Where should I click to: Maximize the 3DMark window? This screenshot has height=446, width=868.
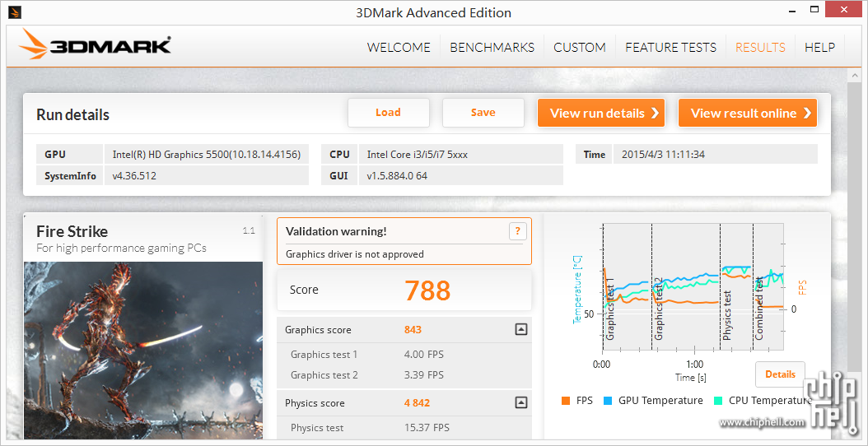pos(814,9)
